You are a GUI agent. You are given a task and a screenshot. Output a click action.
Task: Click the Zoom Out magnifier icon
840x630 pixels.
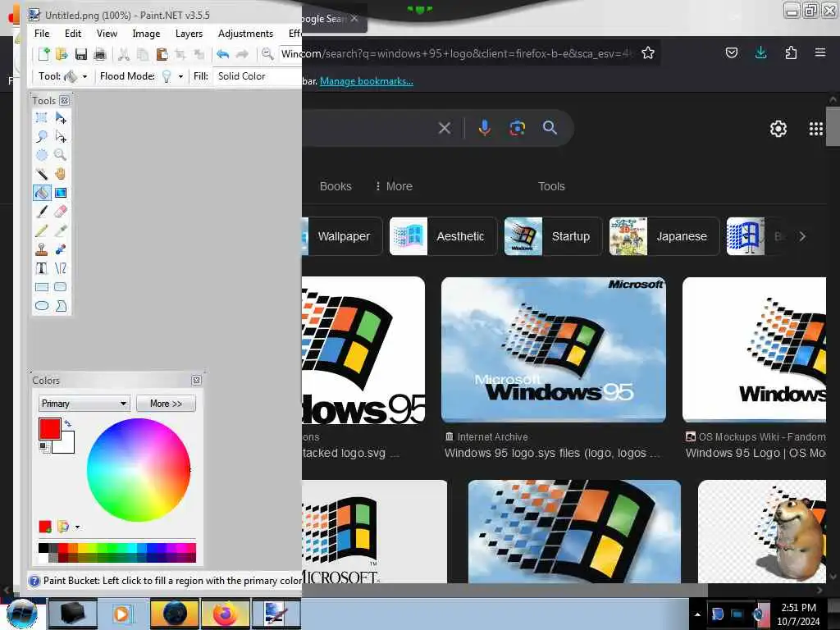[267, 54]
